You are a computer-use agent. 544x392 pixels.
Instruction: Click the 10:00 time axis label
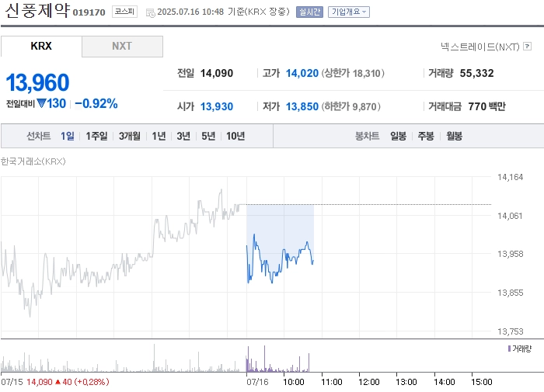(294, 382)
